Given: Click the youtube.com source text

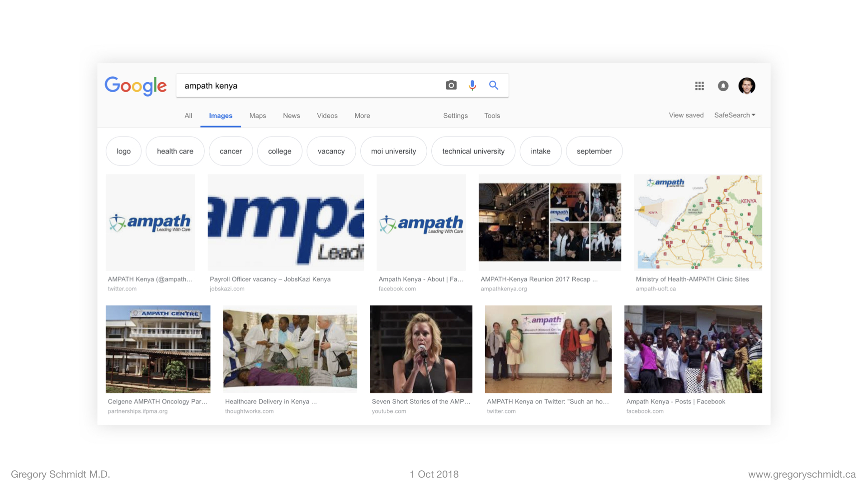Looking at the screenshot, I should pos(389,411).
